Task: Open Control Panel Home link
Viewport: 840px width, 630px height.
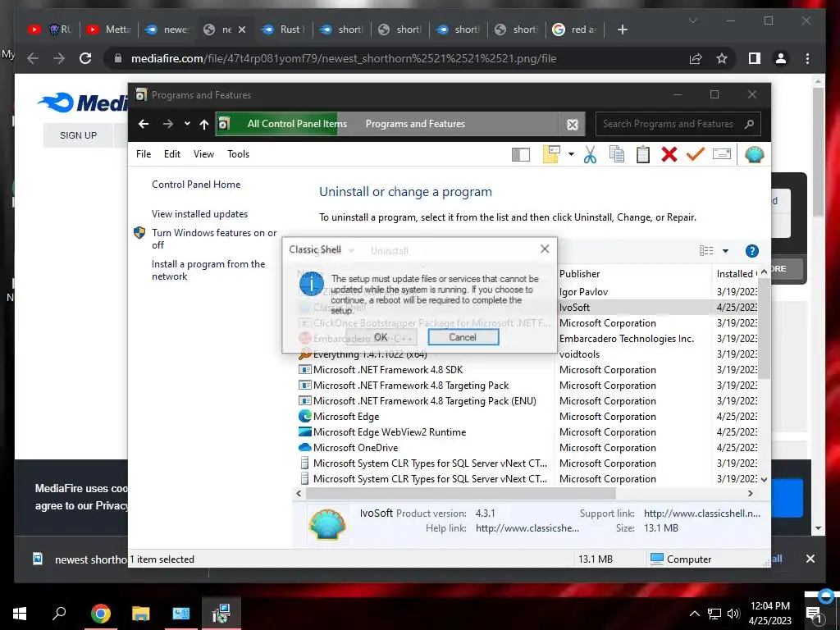Action: pos(196,185)
